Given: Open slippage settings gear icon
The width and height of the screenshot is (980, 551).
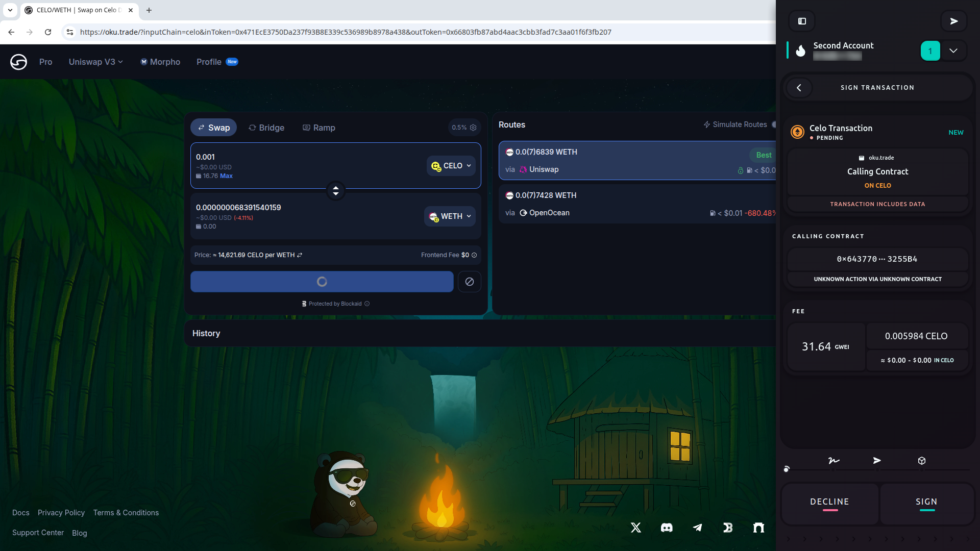Looking at the screenshot, I should pos(473,128).
